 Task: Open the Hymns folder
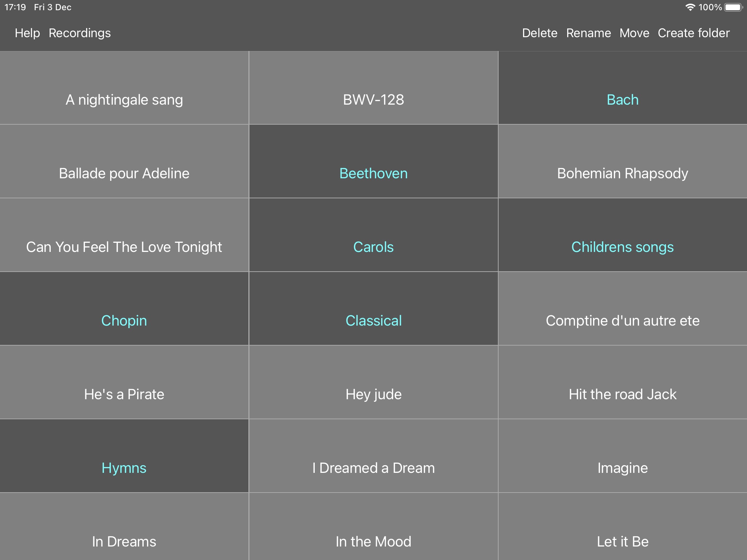click(x=124, y=467)
